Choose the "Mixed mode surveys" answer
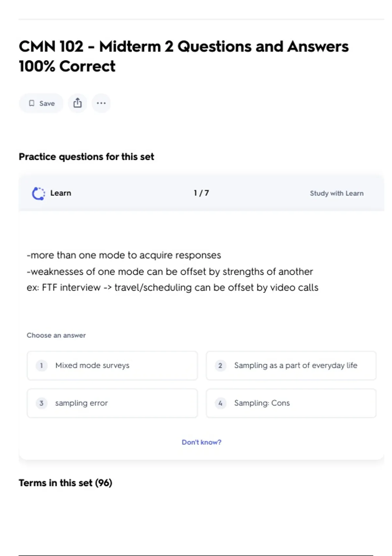This screenshot has width=392, height=556. pyautogui.click(x=92, y=365)
